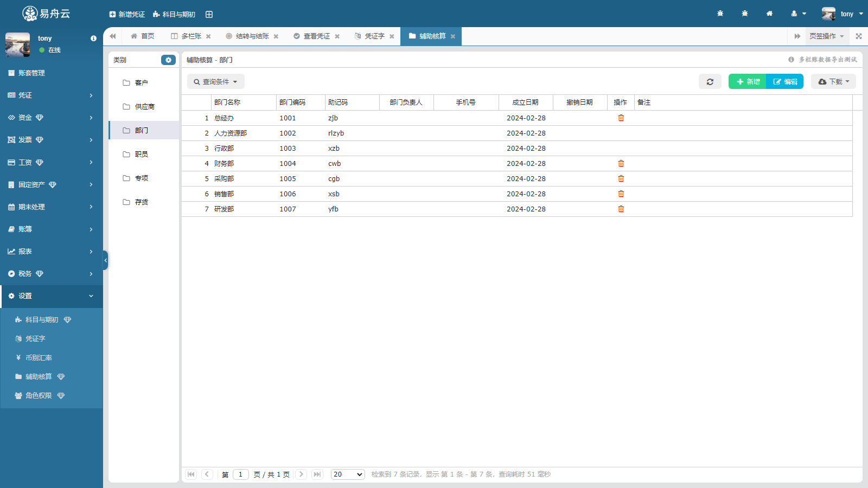Click the refresh icon button
The image size is (868, 488).
710,81
